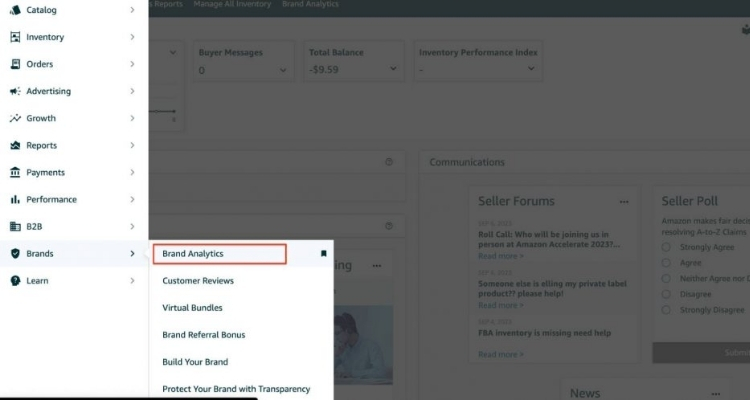Open Performance item label in sidebar

(52, 200)
